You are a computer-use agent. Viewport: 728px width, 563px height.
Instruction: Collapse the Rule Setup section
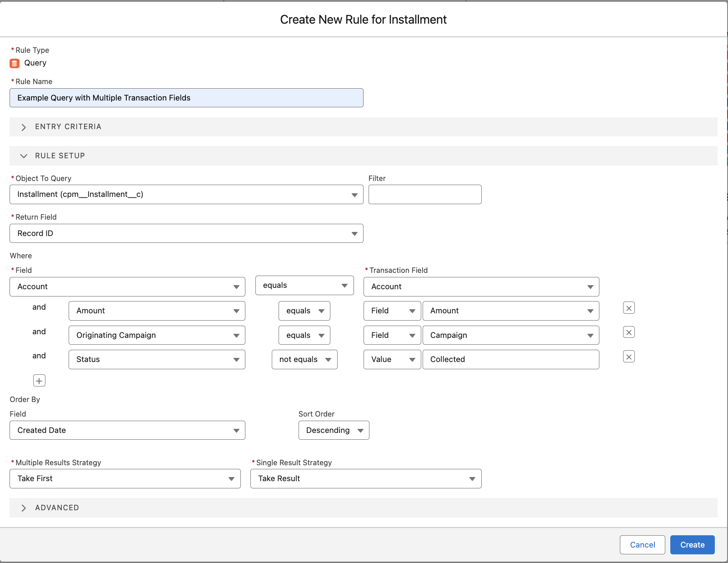[24, 156]
